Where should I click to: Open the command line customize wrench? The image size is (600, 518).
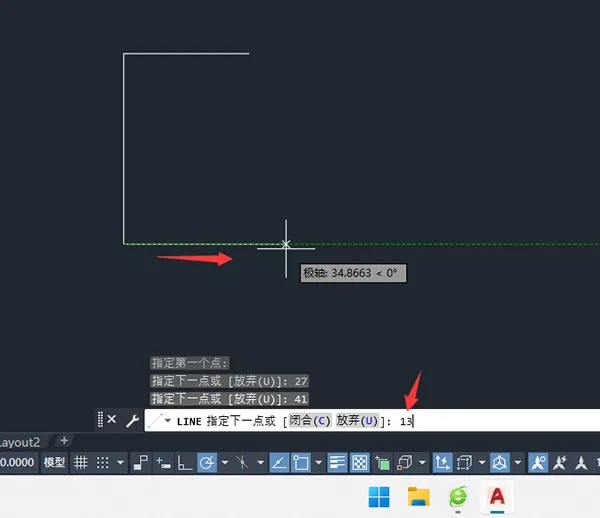point(132,421)
